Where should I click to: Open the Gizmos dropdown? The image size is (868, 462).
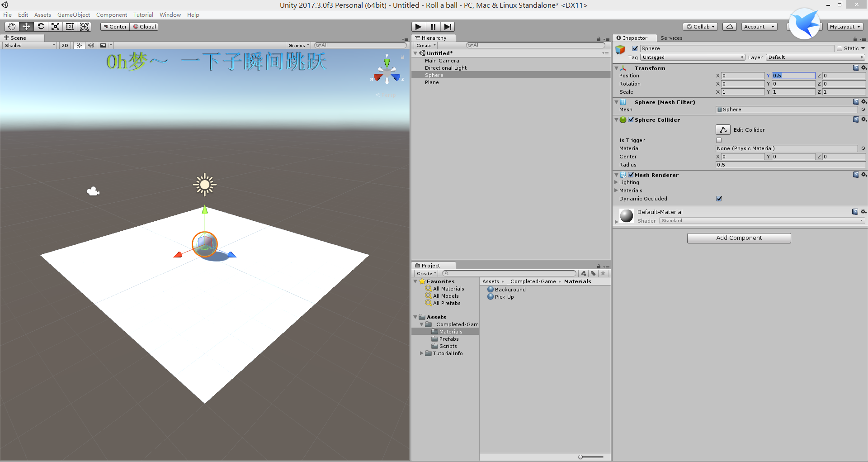pyautogui.click(x=298, y=45)
